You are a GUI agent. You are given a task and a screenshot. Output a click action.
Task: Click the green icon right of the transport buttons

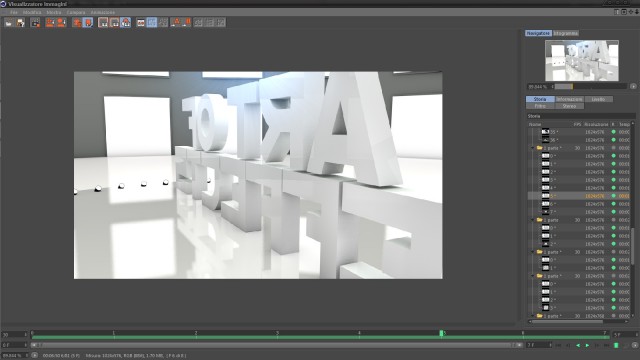click(616, 346)
